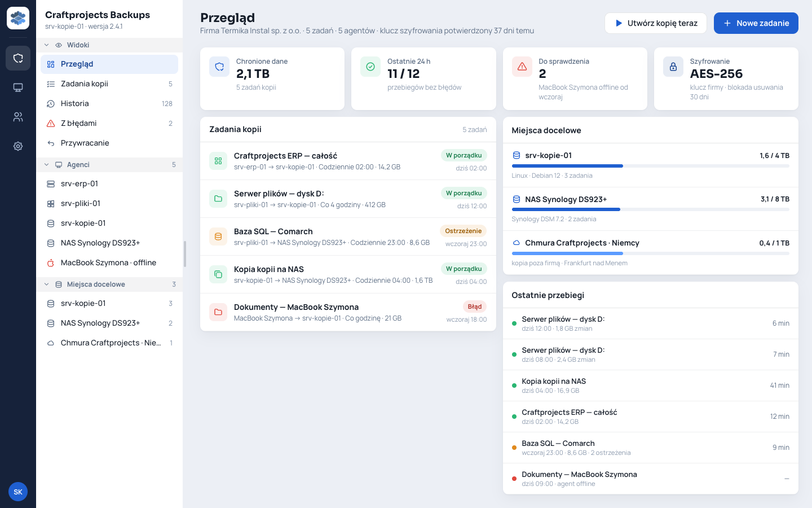Select srv-erp-01 agent in sidebar
Viewport: 812px width, 508px height.
109,184
